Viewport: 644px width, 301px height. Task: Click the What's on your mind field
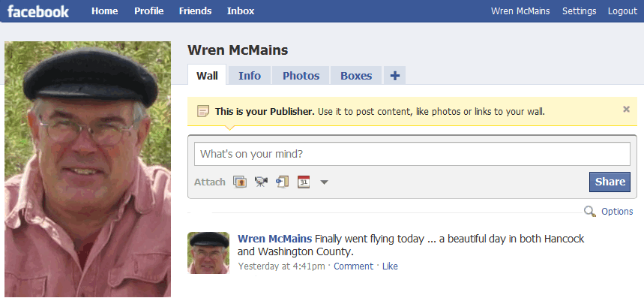point(412,154)
